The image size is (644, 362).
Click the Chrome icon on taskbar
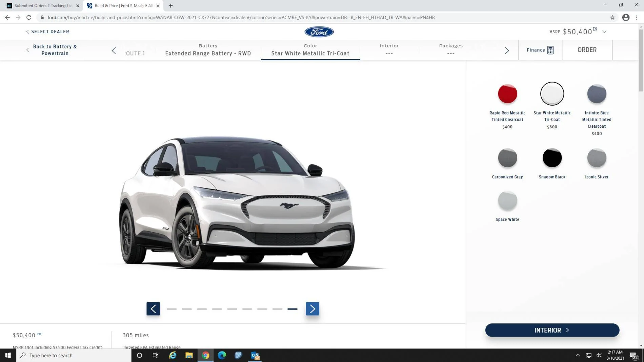[x=205, y=355]
